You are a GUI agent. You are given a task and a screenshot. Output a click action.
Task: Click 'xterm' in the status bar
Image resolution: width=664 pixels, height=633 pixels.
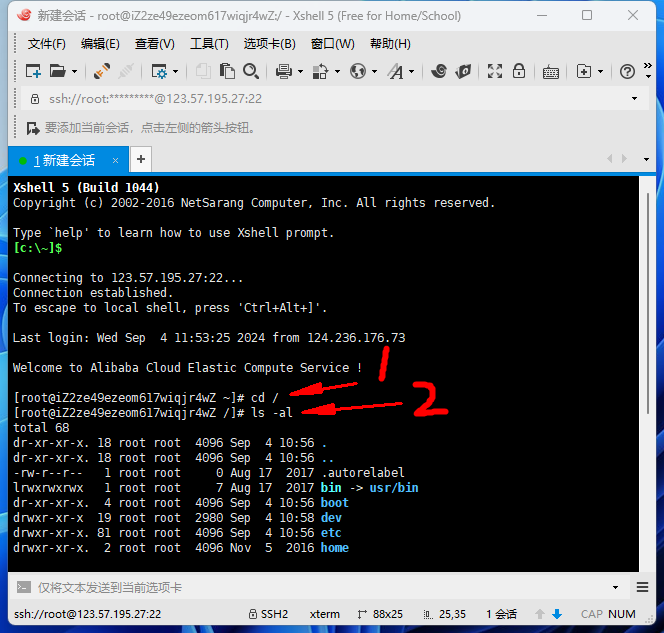click(324, 614)
